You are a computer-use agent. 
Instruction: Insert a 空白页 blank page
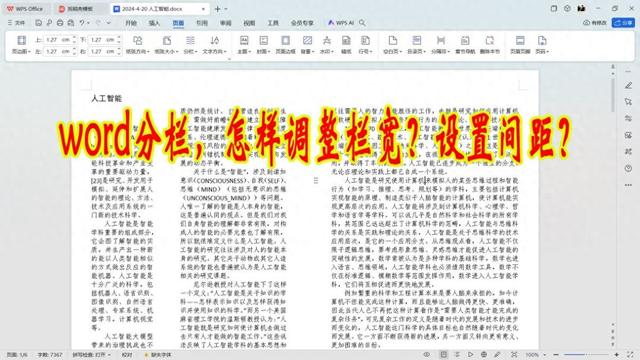coord(392,45)
